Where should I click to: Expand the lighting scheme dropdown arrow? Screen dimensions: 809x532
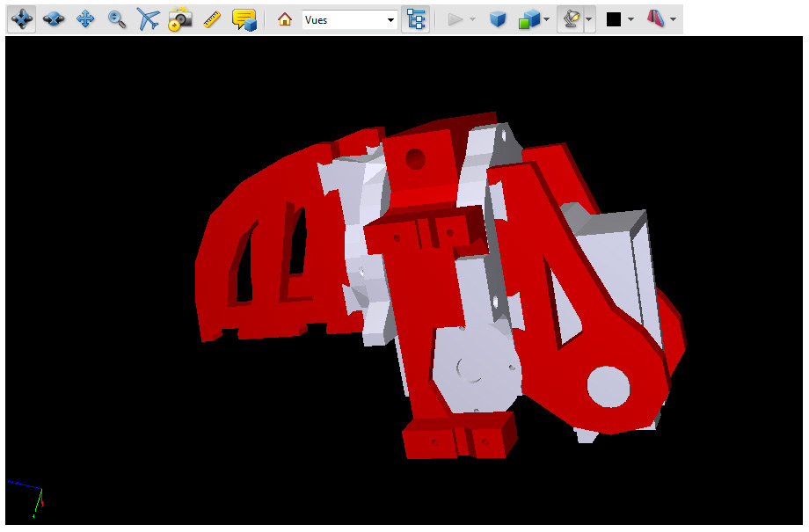click(x=588, y=19)
